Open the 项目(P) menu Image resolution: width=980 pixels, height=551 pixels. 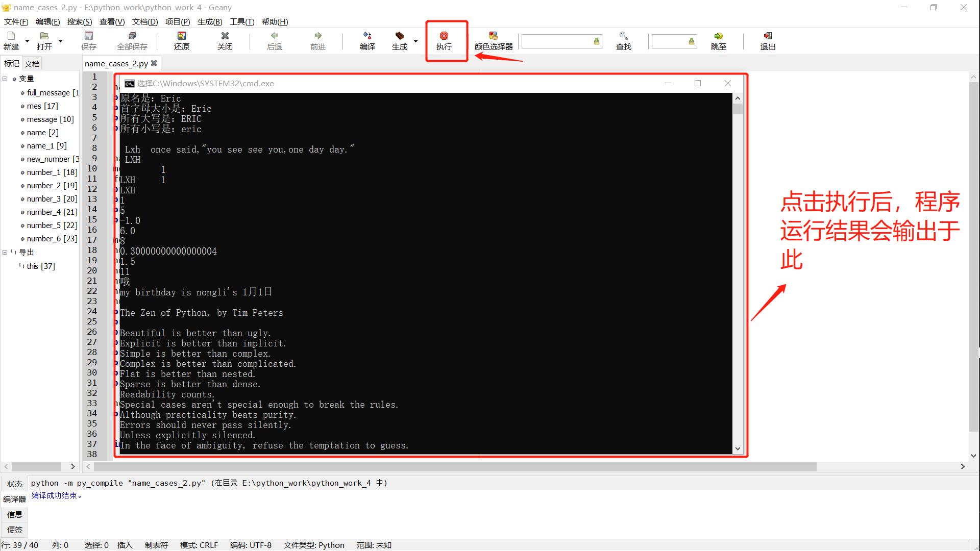pos(178,21)
